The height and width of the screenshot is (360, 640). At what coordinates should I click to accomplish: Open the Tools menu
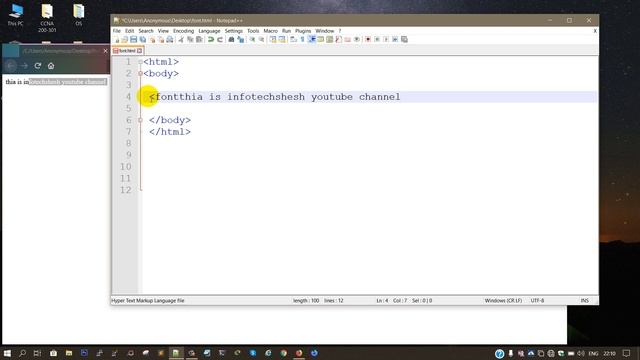pos(253,31)
